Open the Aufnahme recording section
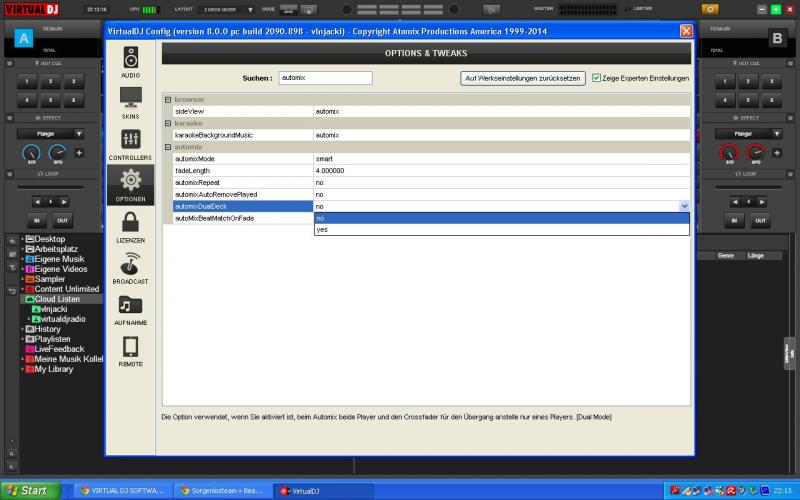Screen dimensions: 800x500 click(131, 310)
